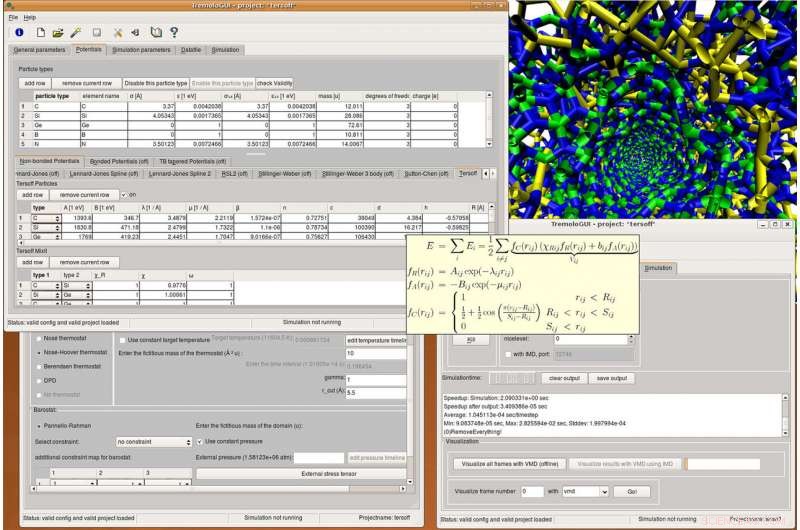
Task: Click the crossed tools settings icon
Action: [117, 32]
